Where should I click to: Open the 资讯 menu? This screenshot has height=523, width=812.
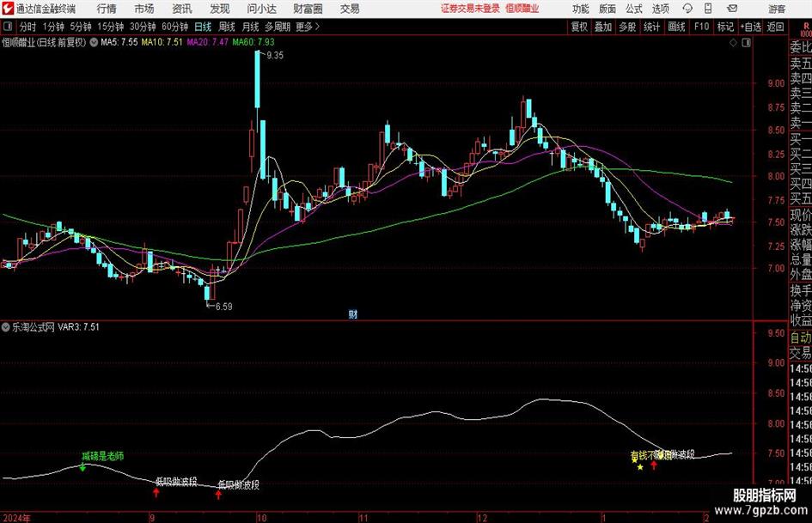coord(182,9)
